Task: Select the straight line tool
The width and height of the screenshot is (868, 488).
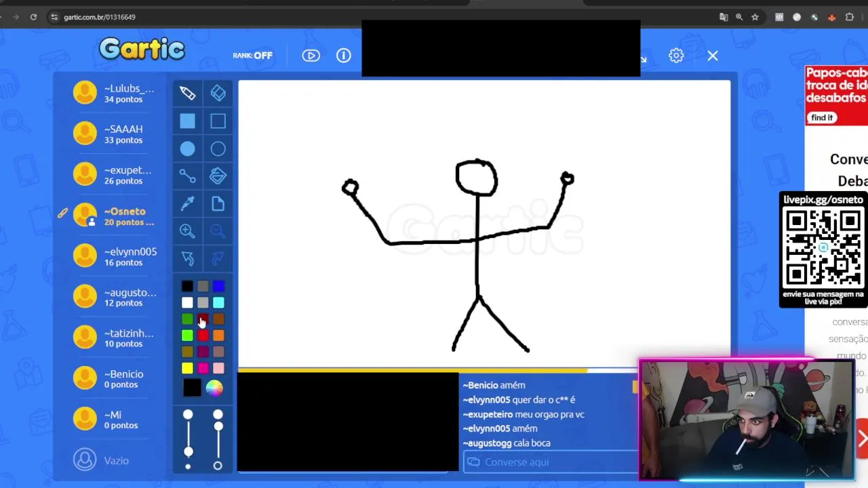Action: pyautogui.click(x=187, y=176)
